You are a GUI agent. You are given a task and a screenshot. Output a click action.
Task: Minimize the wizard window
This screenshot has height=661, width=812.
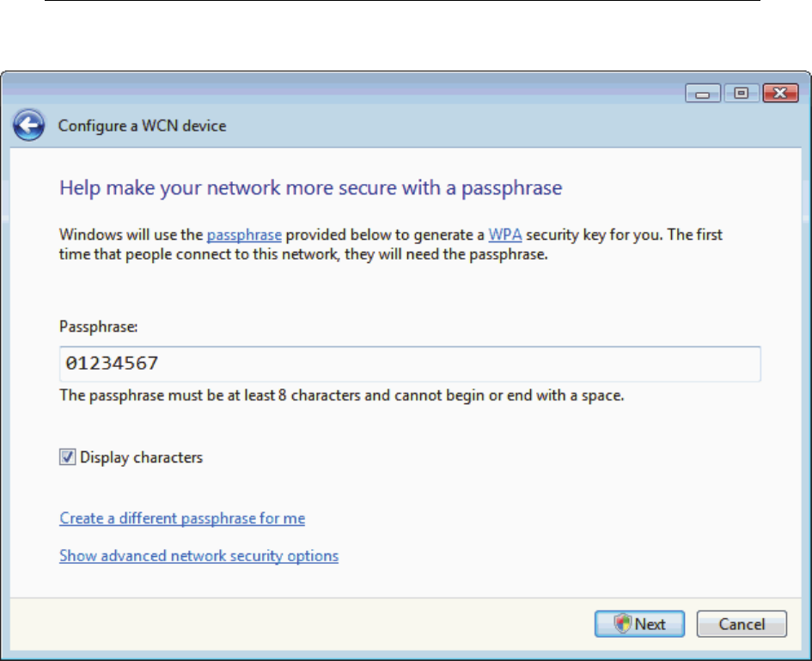point(703,94)
